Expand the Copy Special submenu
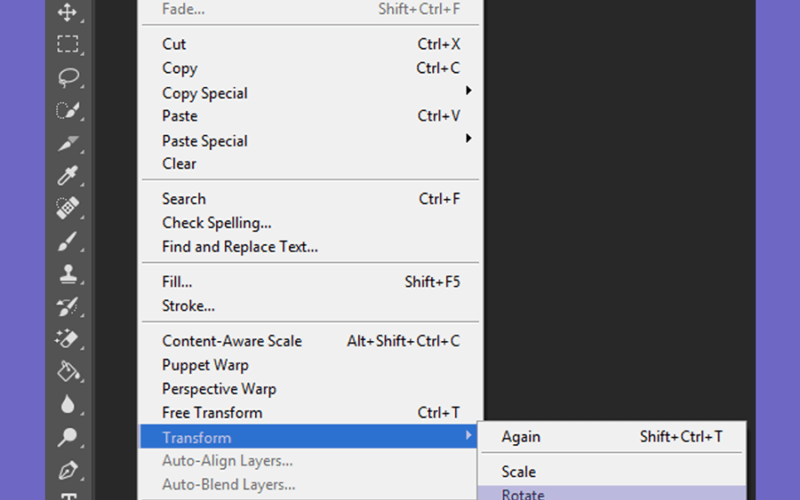This screenshot has height=500, width=800. tap(310, 92)
